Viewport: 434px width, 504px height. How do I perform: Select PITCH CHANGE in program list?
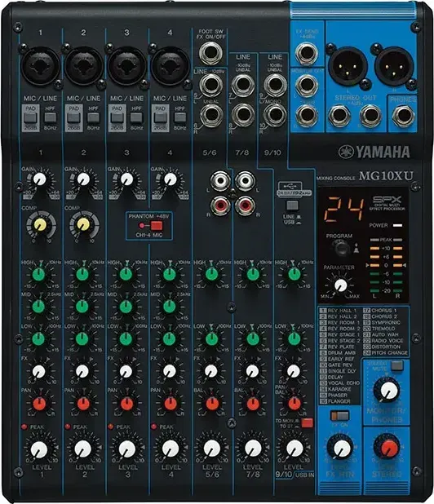[385, 352]
